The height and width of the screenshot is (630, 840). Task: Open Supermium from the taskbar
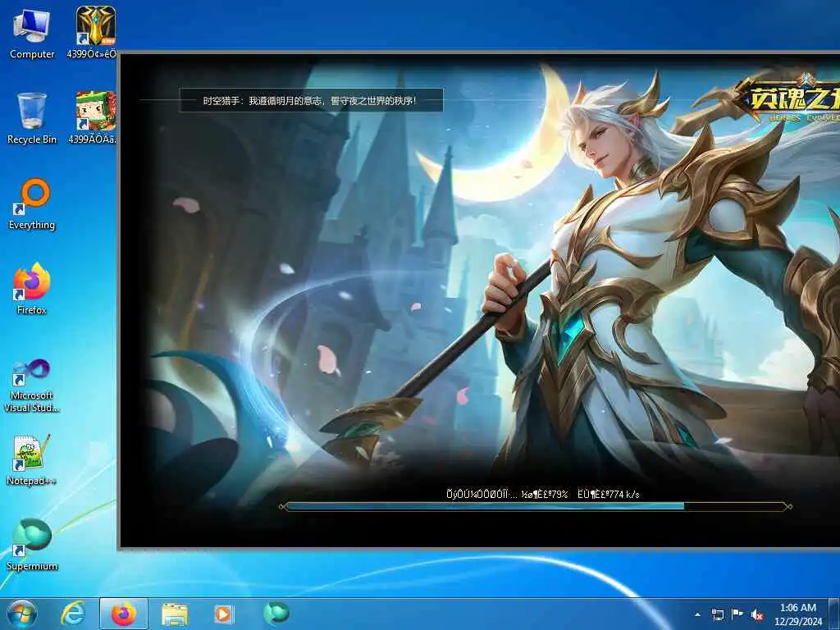tap(276, 613)
